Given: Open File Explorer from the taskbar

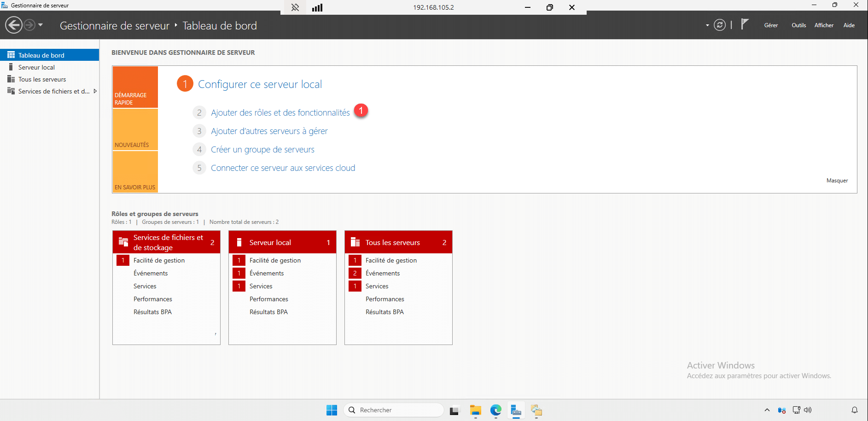Looking at the screenshot, I should (x=475, y=410).
